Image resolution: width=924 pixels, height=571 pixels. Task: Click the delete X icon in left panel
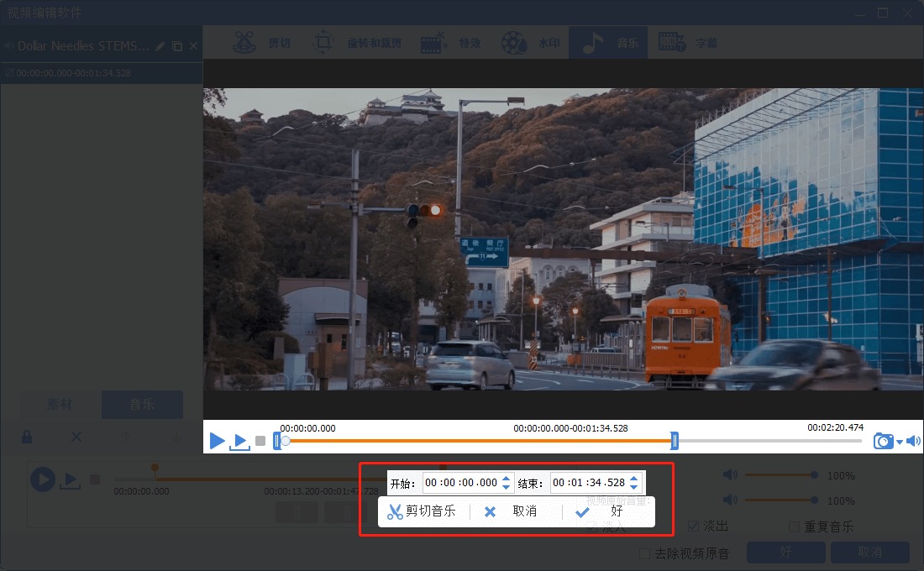[x=76, y=437]
